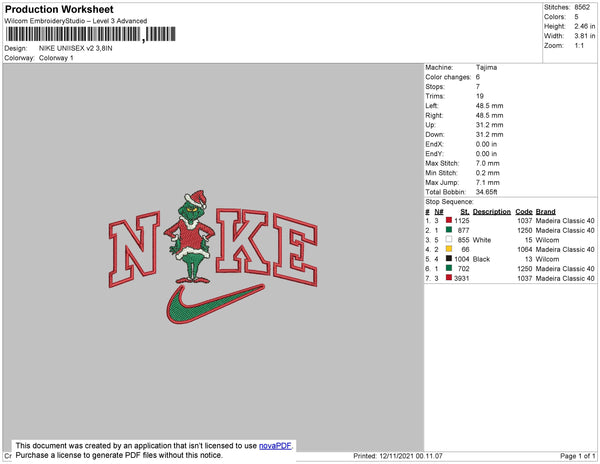Click the Zoom value '1:1'
The width and height of the screenshot is (600, 464).
point(579,46)
